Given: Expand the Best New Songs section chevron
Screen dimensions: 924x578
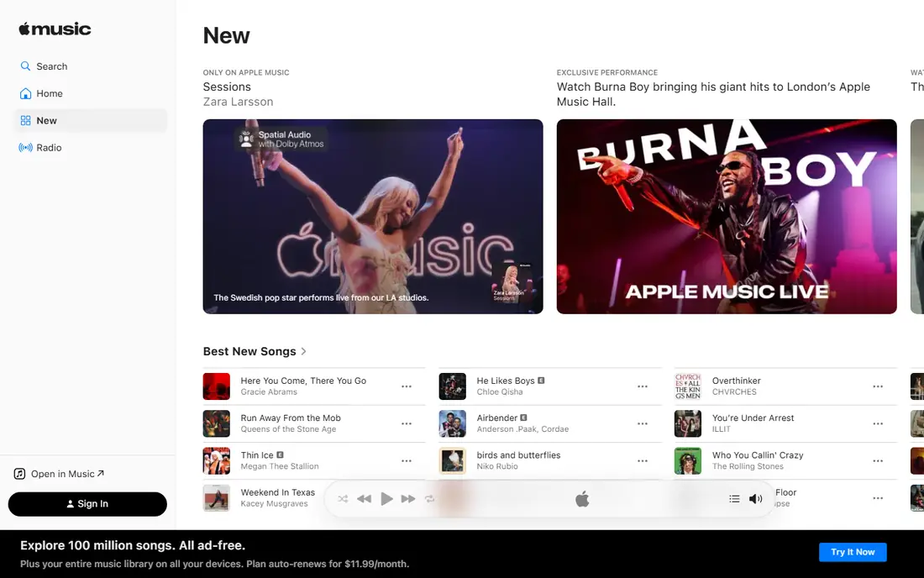Looking at the screenshot, I should point(303,351).
